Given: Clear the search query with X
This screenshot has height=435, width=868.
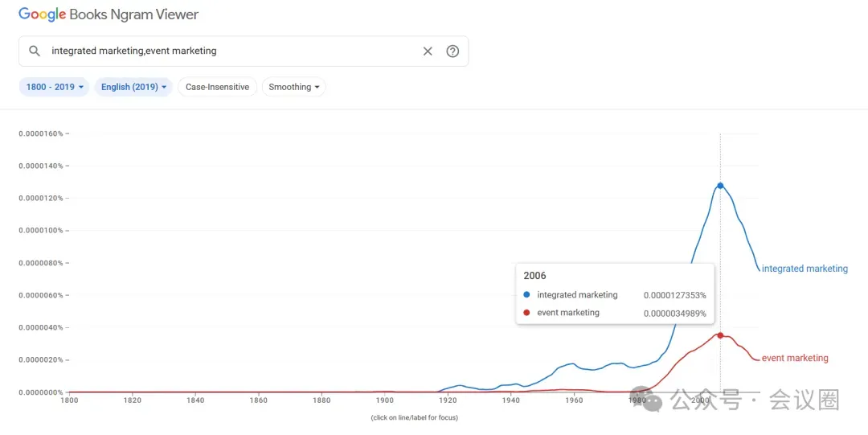Looking at the screenshot, I should click(428, 51).
